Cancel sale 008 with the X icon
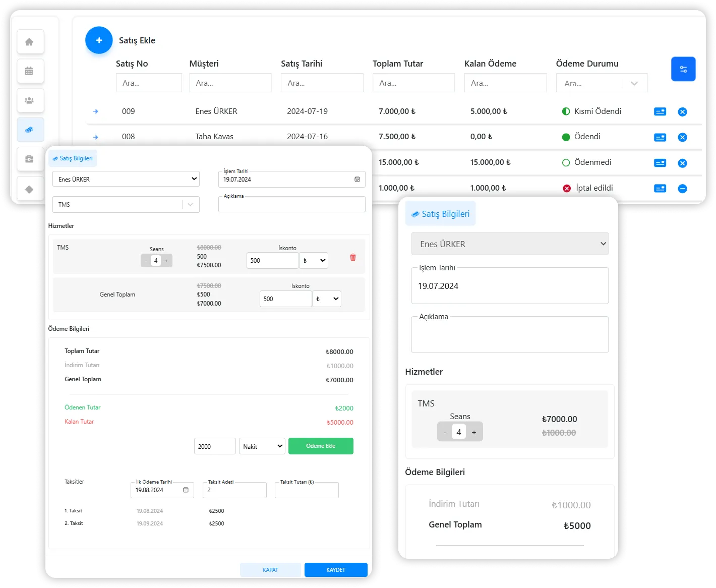The image size is (716, 588). [682, 137]
